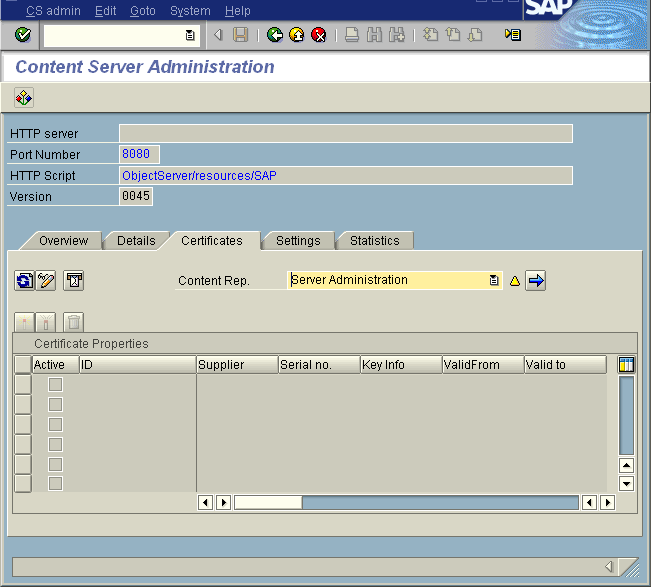Click the small left triangle beside command field
The height and width of the screenshot is (587, 651).
click(x=218, y=35)
